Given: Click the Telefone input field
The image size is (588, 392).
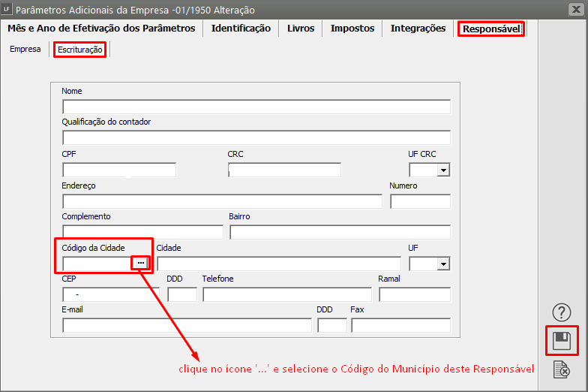Looking at the screenshot, I should point(287,294).
